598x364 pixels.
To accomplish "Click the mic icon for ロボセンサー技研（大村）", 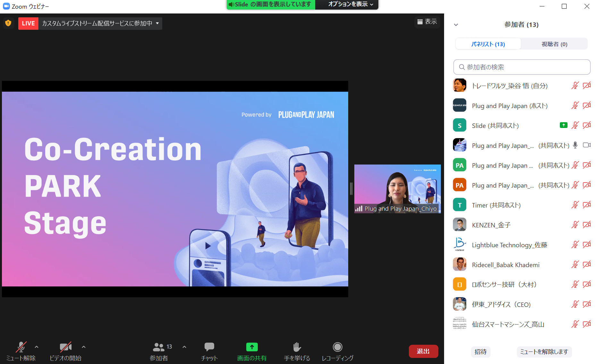I will (575, 284).
